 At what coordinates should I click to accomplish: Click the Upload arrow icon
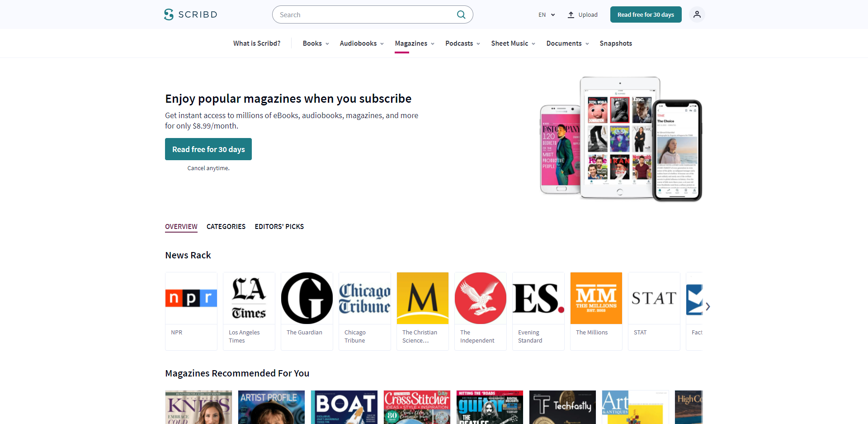(x=571, y=15)
